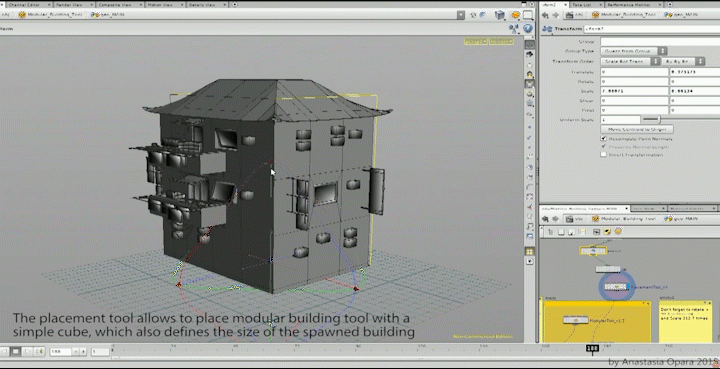Go forward in the network editor

point(555,219)
